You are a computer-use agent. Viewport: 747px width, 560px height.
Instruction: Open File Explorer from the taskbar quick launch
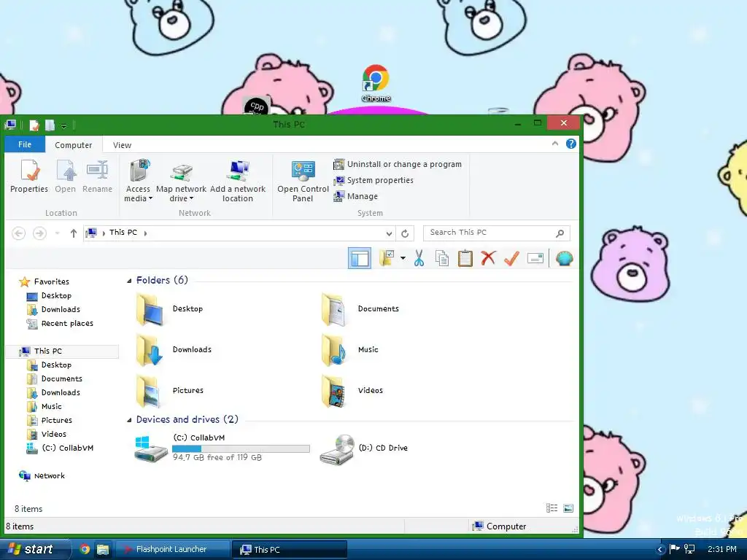click(102, 549)
